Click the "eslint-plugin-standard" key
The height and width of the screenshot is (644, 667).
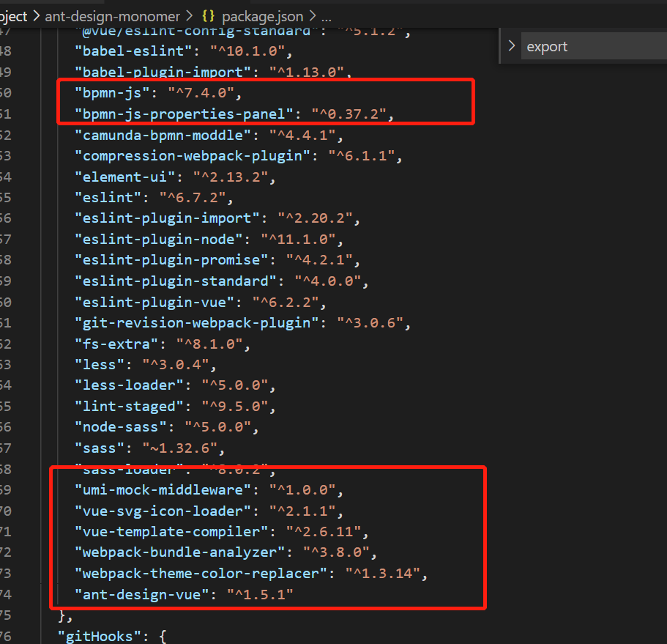click(176, 281)
